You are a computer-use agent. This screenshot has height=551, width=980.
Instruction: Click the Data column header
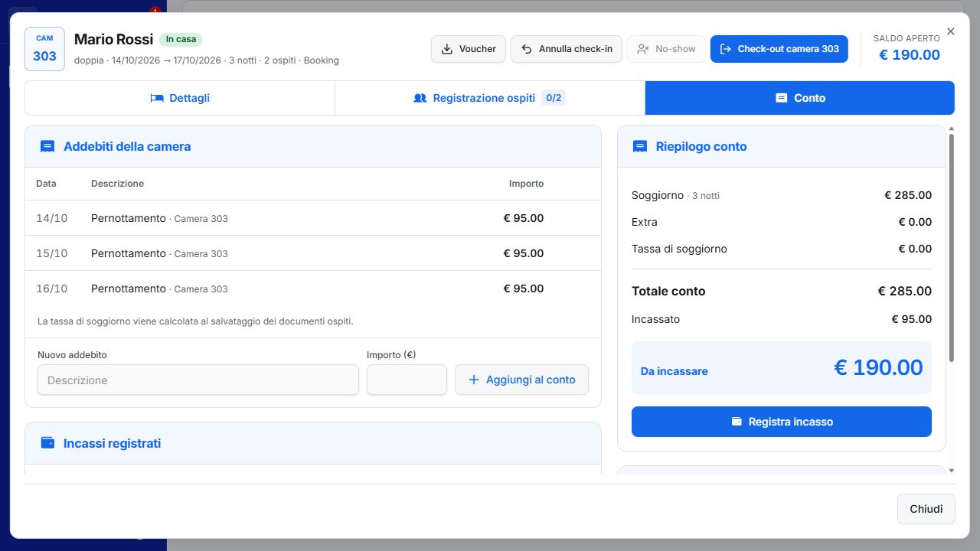point(46,184)
